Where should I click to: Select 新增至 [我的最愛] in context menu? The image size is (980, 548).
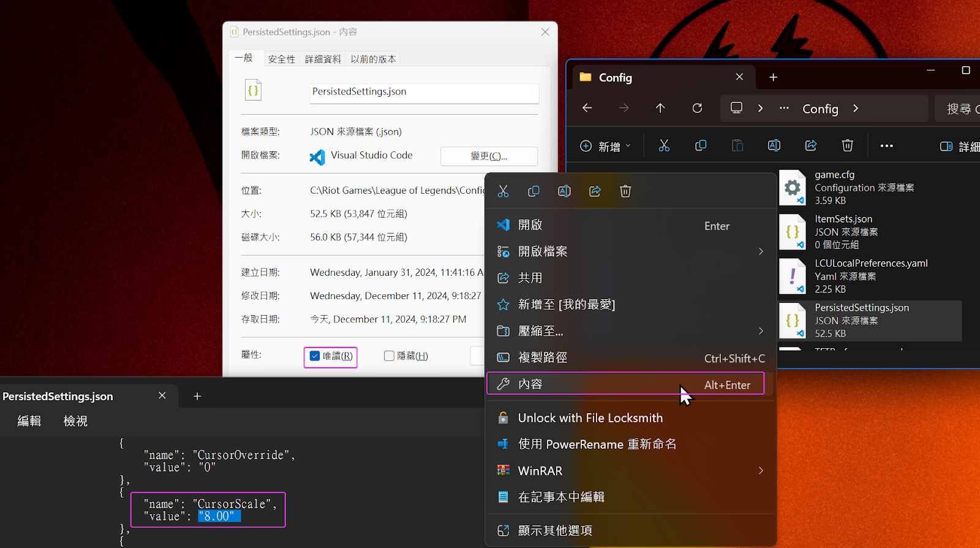(631, 305)
